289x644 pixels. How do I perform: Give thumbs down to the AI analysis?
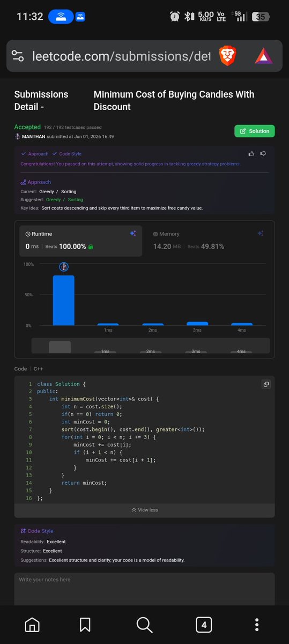(263, 153)
